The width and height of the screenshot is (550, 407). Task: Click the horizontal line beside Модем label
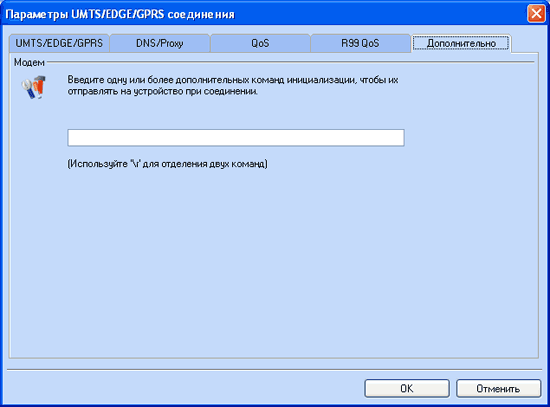[x=291, y=62]
